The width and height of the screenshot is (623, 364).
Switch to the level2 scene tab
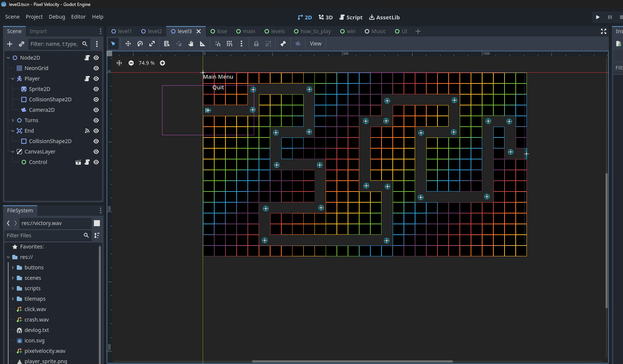151,31
